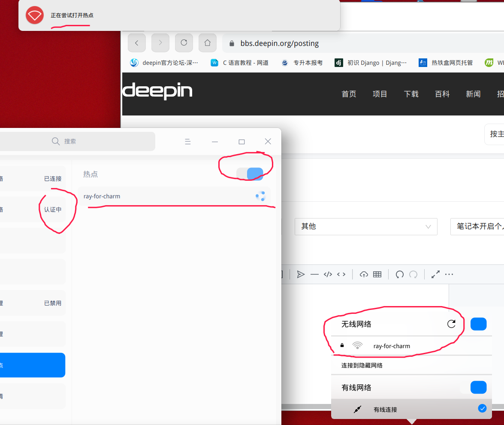Open 下载 in deepin site navigation
Image resolution: width=504 pixels, height=425 pixels.
pyautogui.click(x=411, y=94)
